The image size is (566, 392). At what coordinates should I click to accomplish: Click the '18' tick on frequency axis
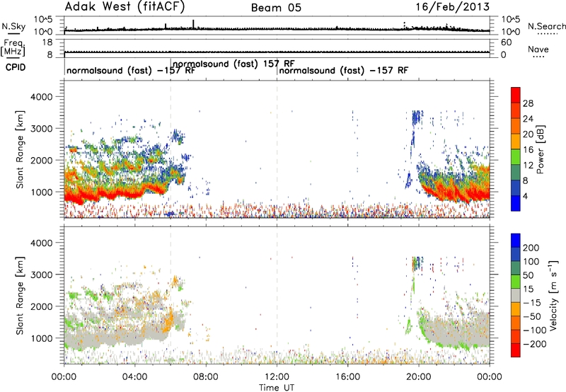[x=47, y=42]
